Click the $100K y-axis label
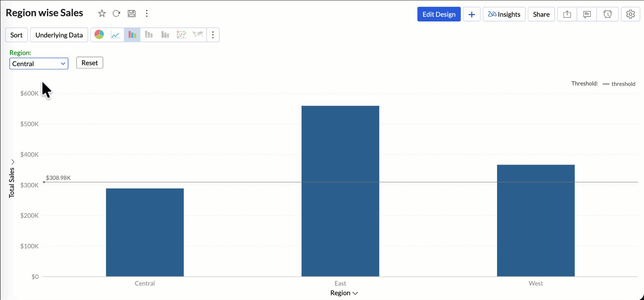 30,246
